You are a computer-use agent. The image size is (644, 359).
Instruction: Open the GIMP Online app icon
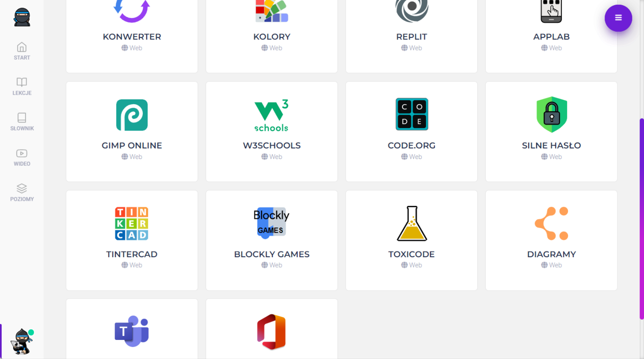(132, 115)
